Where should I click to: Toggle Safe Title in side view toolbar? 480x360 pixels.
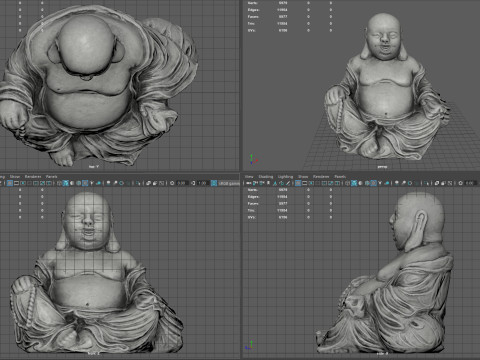coord(337,183)
